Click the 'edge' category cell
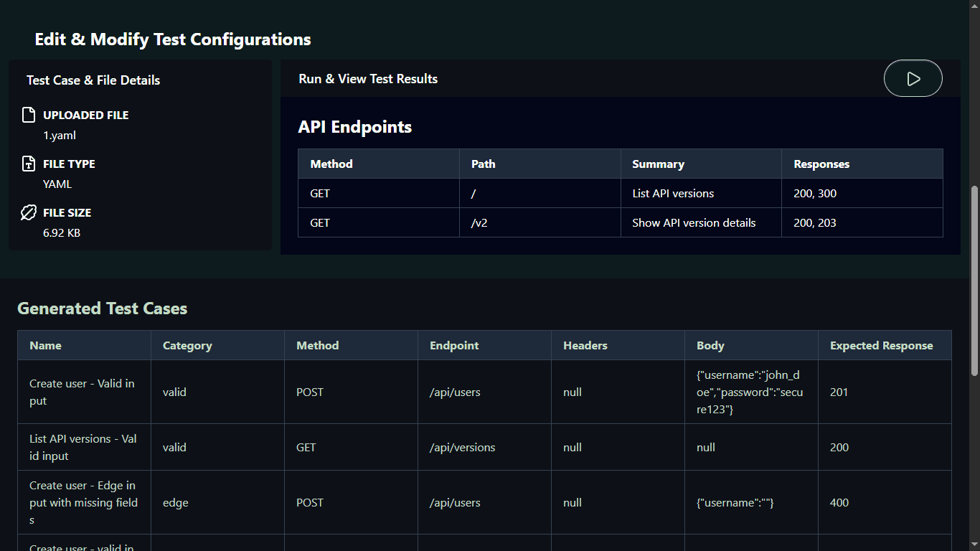Viewport: 980px width, 551px height. [218, 502]
